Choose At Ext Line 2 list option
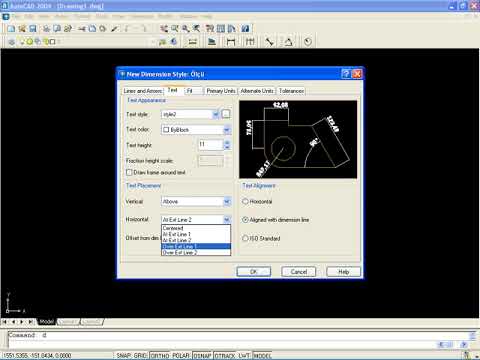This screenshot has width=480, height=360. pyautogui.click(x=196, y=240)
